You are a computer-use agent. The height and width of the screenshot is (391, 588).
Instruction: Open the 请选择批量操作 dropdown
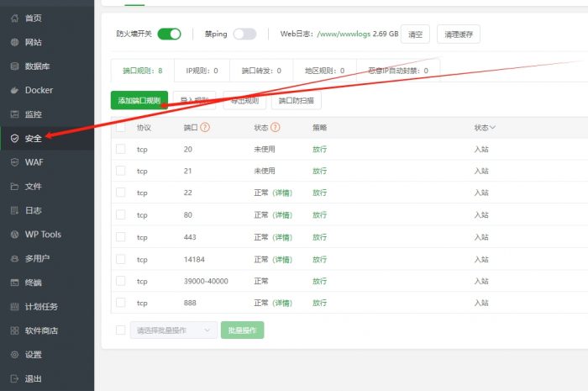click(174, 330)
